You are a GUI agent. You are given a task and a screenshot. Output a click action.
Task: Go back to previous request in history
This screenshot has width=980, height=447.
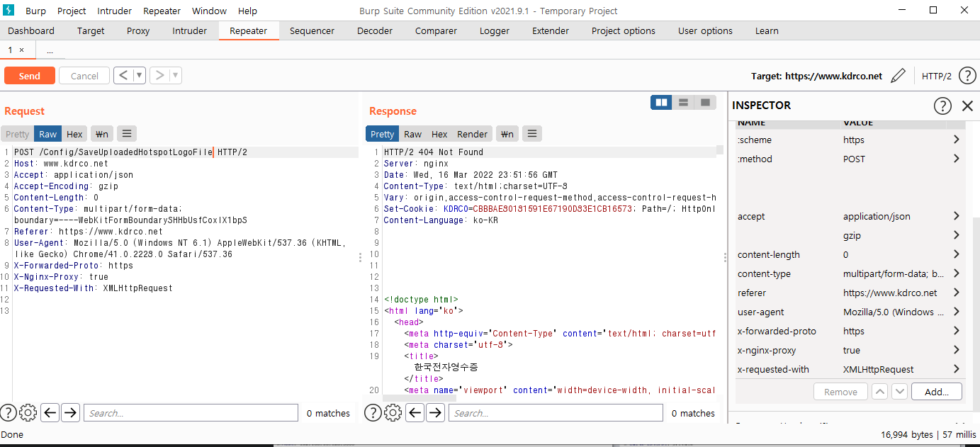(x=123, y=76)
